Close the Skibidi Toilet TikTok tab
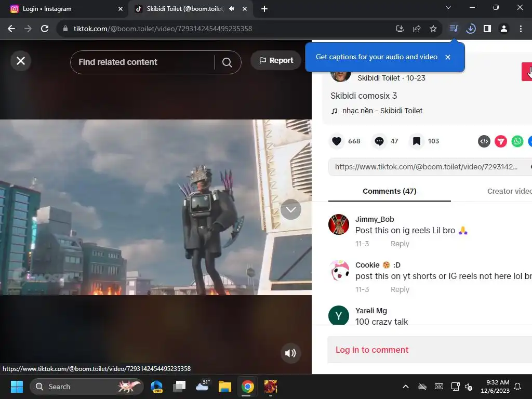The height and width of the screenshot is (399, 532). pyautogui.click(x=245, y=9)
